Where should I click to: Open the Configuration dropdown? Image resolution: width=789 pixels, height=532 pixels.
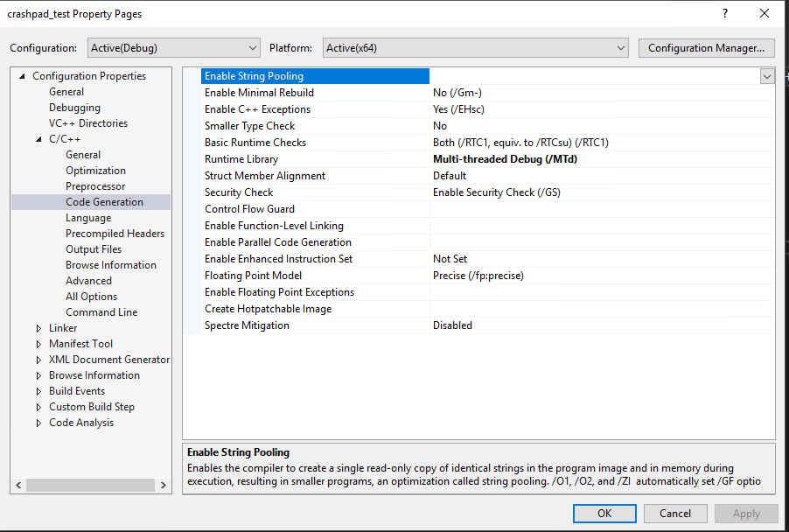pos(253,48)
